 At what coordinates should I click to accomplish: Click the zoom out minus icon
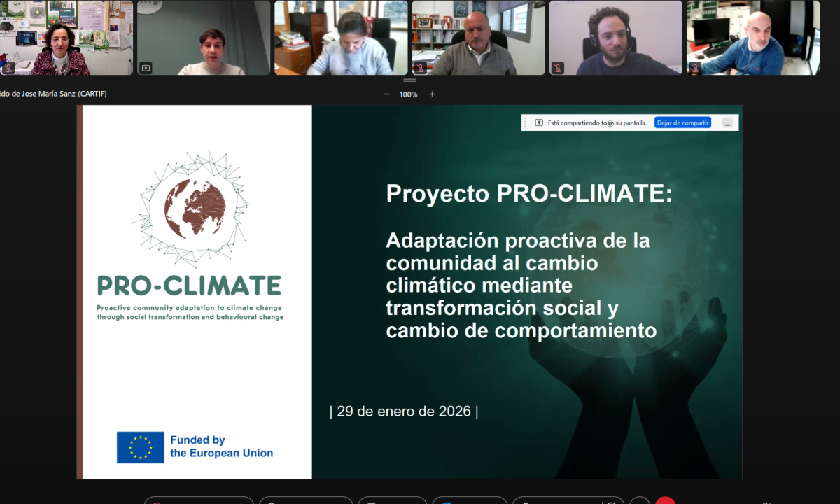(386, 94)
